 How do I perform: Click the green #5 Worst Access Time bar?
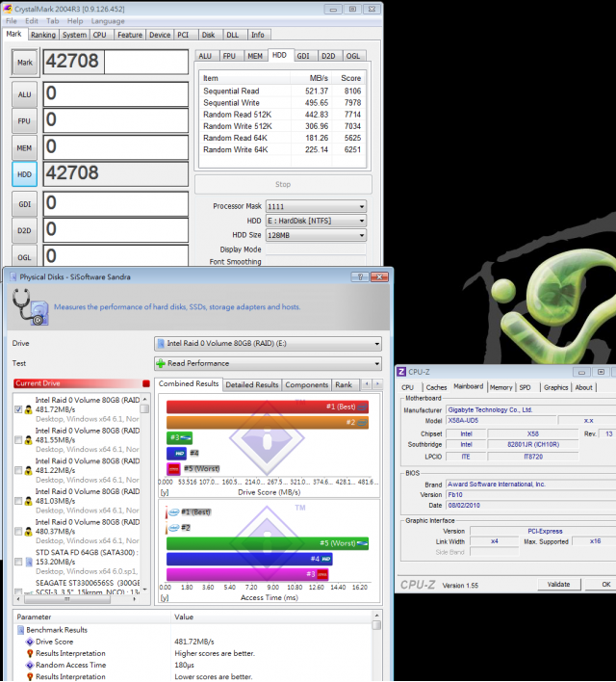(268, 543)
